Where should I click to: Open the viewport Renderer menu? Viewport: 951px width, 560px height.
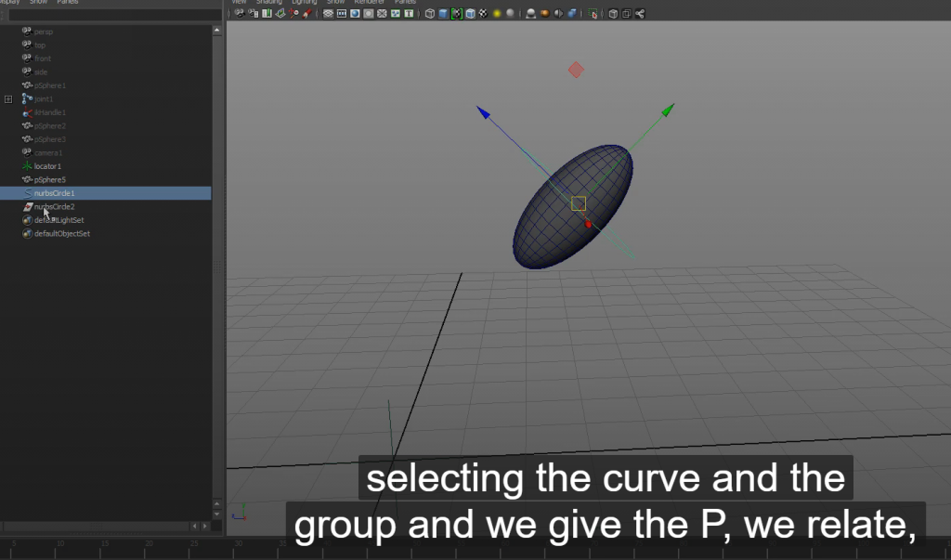click(x=370, y=2)
